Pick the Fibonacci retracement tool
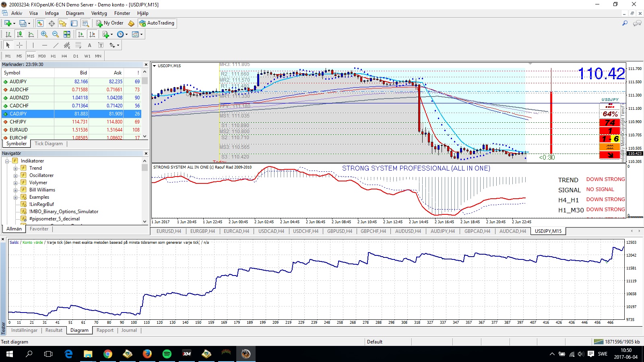The width and height of the screenshot is (644, 362). [x=78, y=45]
